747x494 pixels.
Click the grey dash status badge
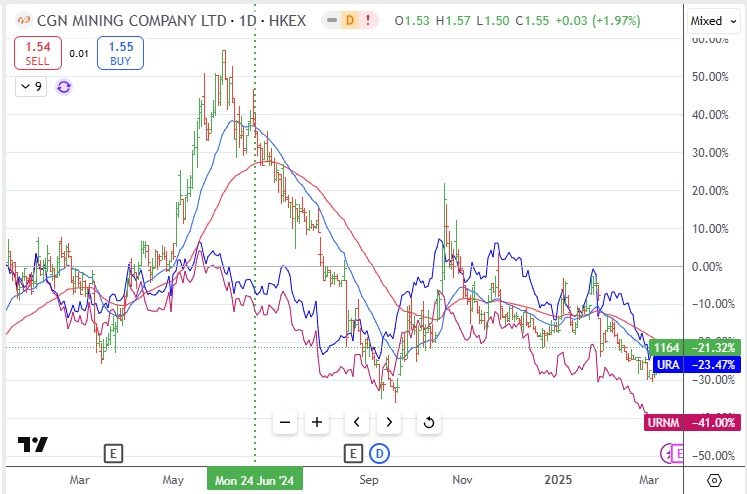[332, 20]
